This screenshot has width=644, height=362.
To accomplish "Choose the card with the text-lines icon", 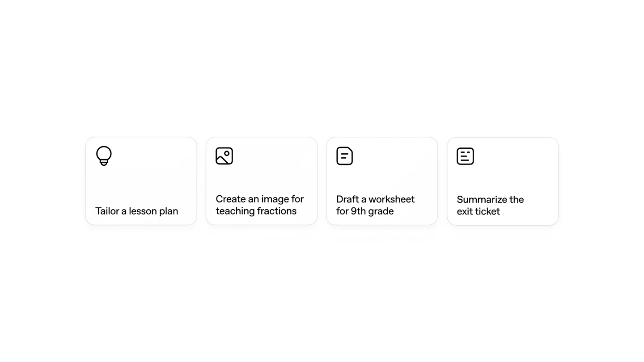I will 503,181.
